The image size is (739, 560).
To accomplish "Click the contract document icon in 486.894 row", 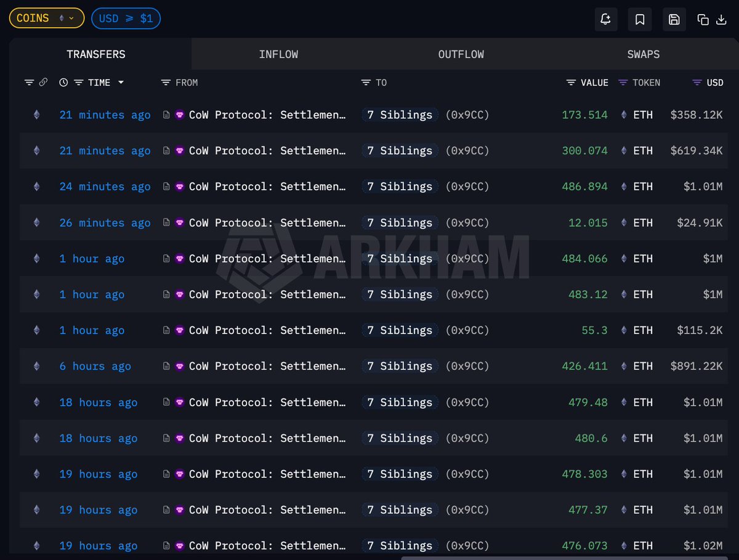I will (166, 187).
